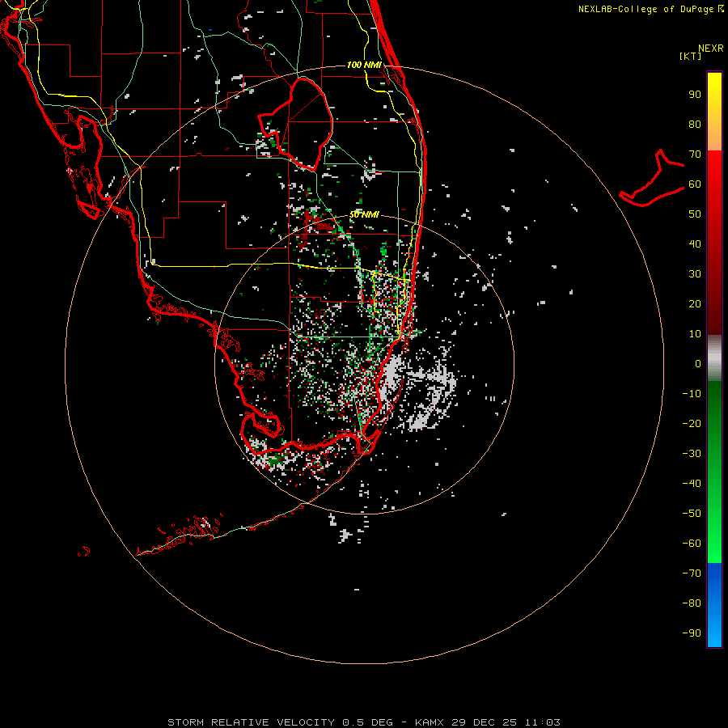728x728 pixels.
Task: Click the blue bottom segment of the color bar
Action: tap(714, 604)
